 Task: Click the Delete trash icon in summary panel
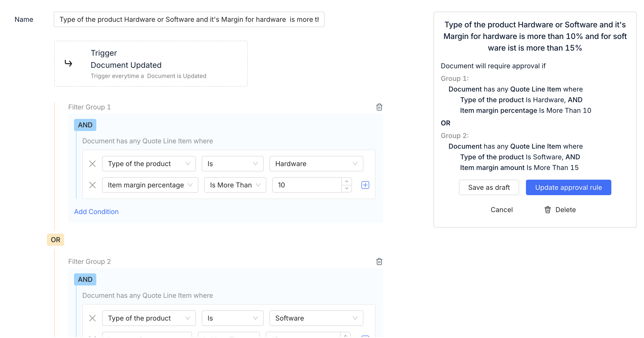click(547, 210)
